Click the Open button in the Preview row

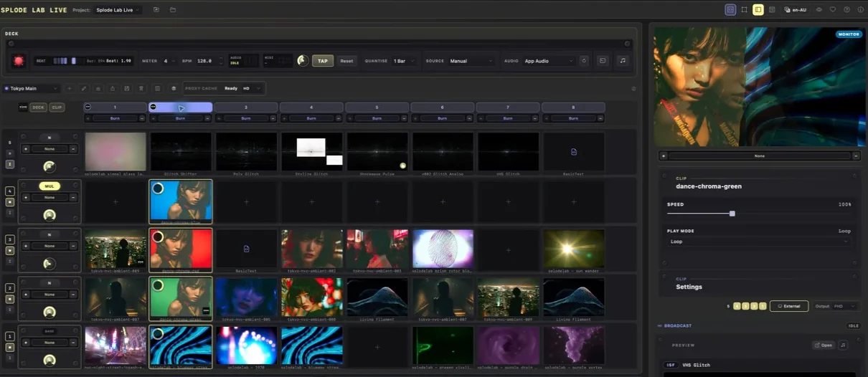[x=823, y=345]
